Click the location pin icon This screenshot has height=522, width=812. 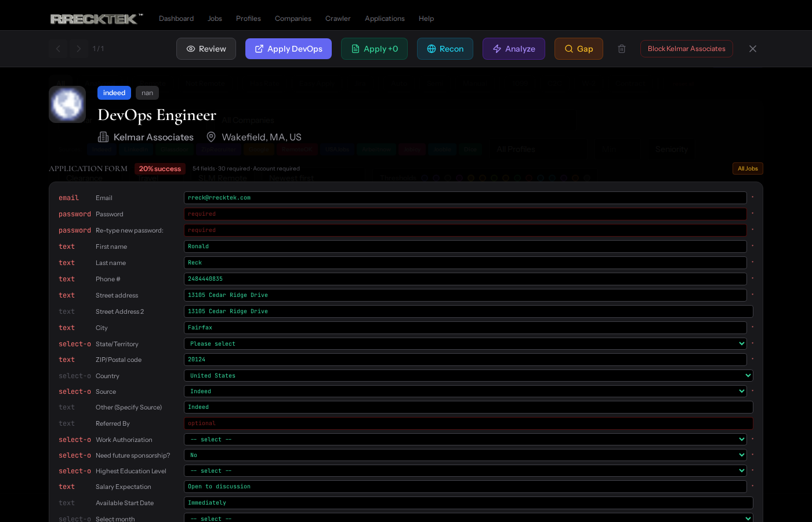(x=211, y=137)
